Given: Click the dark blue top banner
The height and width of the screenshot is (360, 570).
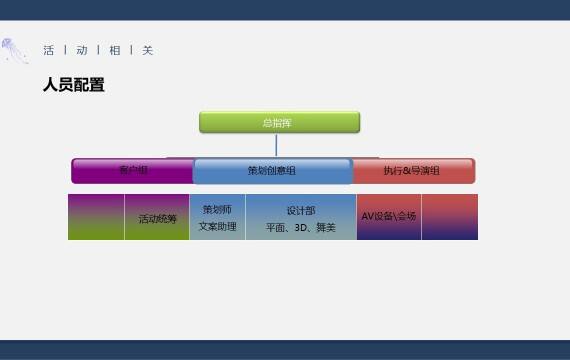Looking at the screenshot, I should (285, 10).
